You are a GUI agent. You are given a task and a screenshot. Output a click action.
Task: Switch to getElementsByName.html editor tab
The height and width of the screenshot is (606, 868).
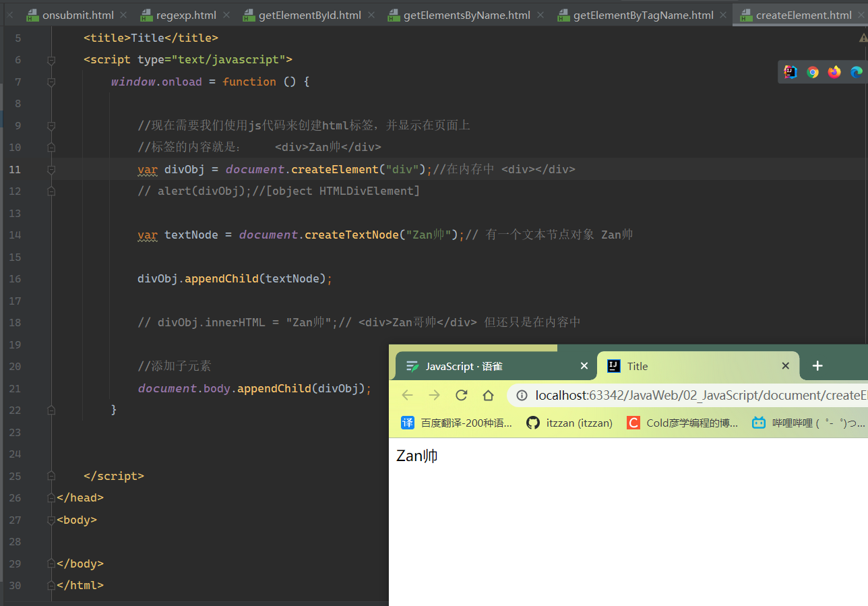[x=466, y=15]
